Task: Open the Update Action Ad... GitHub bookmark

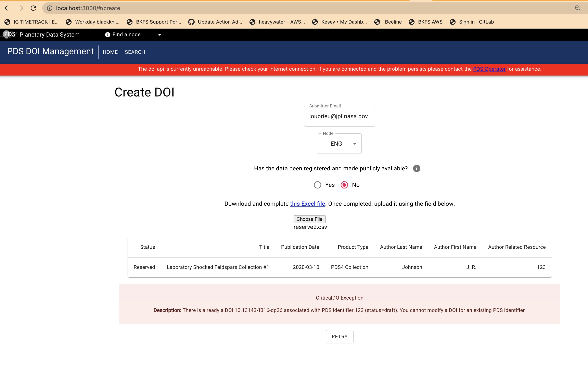Action: point(215,22)
